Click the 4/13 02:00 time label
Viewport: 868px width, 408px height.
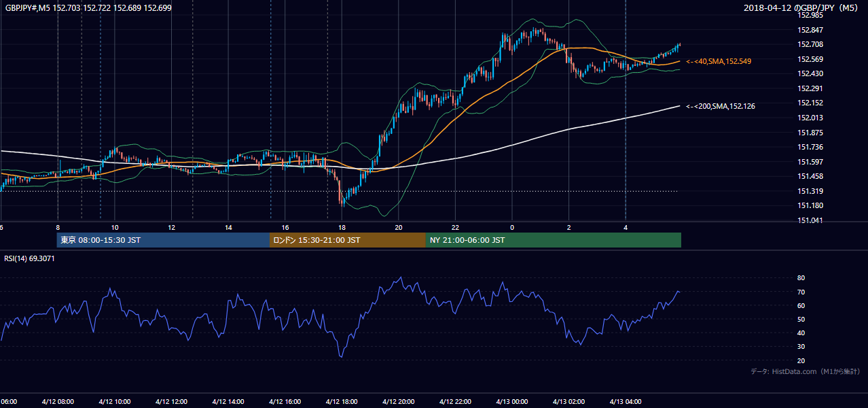[x=568, y=402]
